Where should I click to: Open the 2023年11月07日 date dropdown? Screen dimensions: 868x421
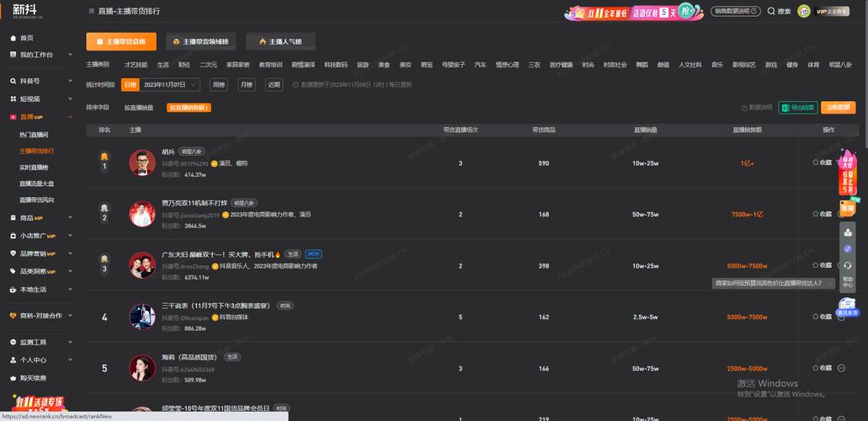(170, 85)
